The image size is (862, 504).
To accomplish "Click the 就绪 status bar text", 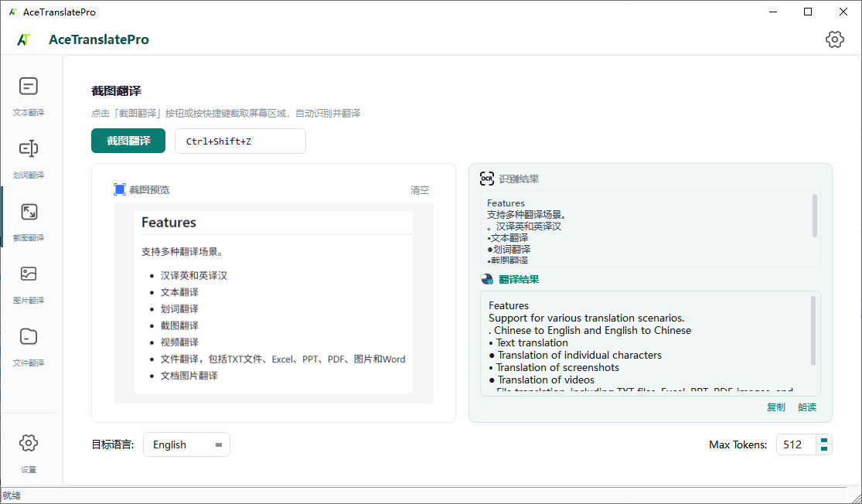I will (12, 495).
